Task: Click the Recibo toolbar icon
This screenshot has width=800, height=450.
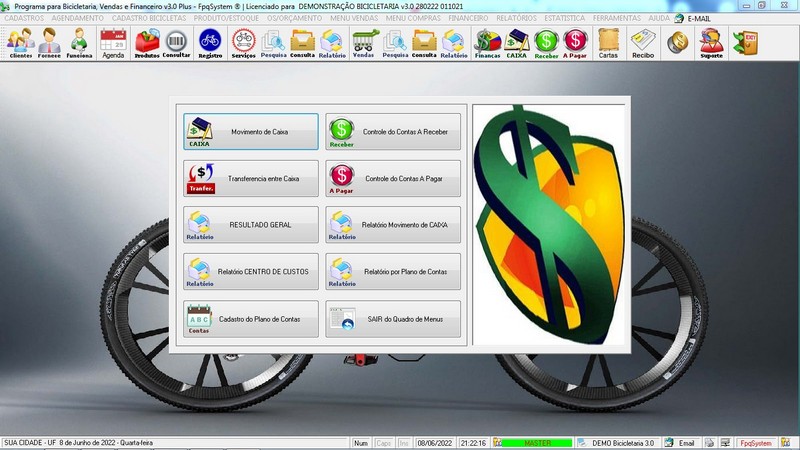Action: coord(643,43)
